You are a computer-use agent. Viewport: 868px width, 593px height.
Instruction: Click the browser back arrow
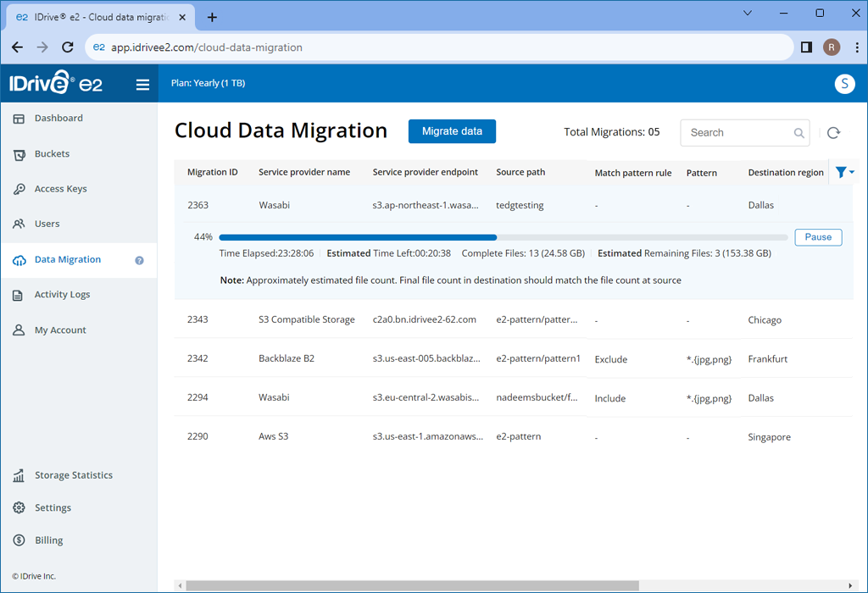pyautogui.click(x=17, y=47)
